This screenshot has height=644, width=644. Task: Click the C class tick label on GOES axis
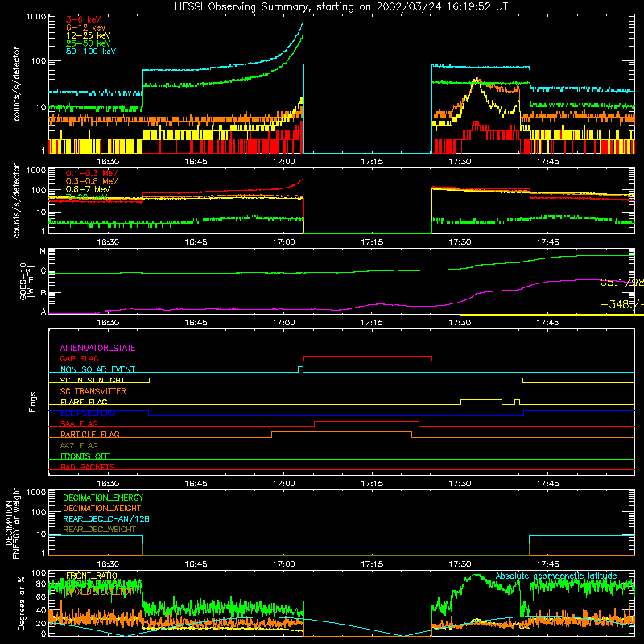click(43, 270)
